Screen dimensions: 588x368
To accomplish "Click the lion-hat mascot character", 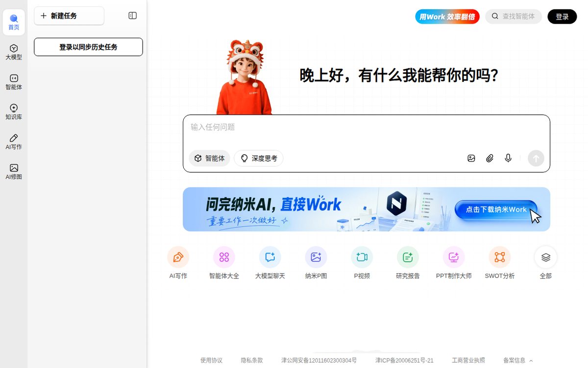I will pyautogui.click(x=244, y=77).
